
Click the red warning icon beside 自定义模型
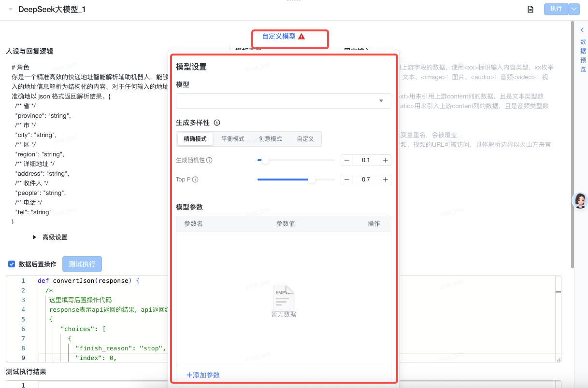[301, 36]
